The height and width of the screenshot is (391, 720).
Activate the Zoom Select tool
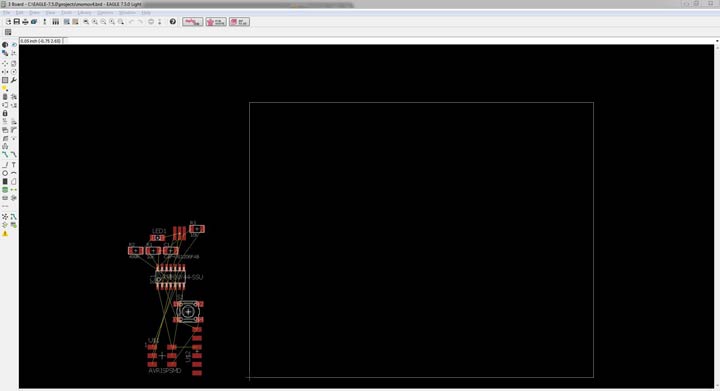pos(121,22)
